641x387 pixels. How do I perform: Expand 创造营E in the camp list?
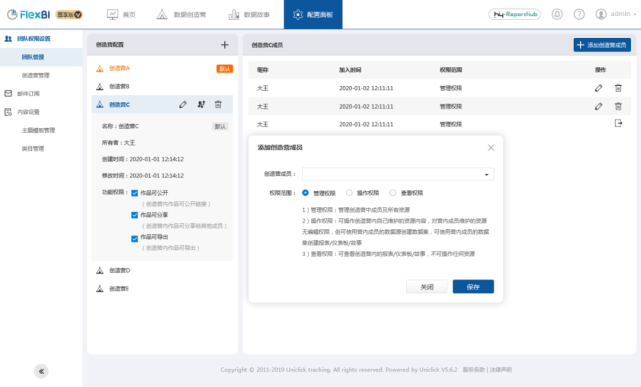click(x=119, y=289)
